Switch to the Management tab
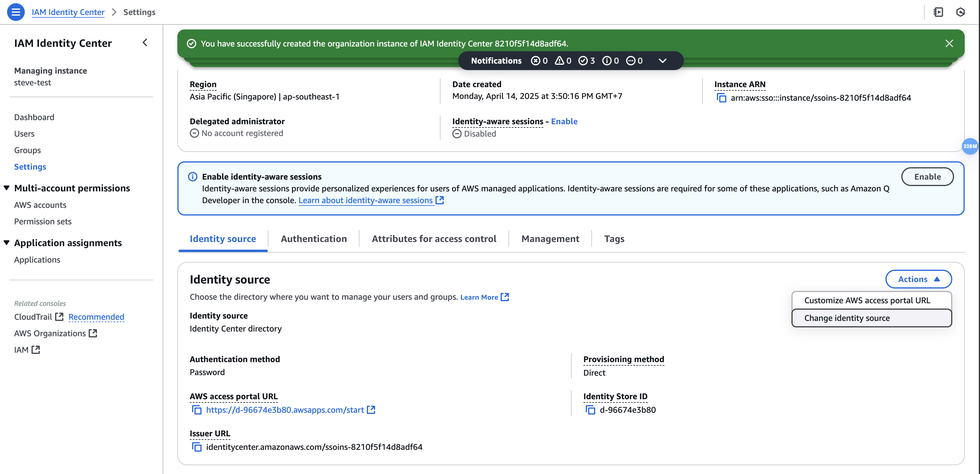 pyautogui.click(x=550, y=239)
